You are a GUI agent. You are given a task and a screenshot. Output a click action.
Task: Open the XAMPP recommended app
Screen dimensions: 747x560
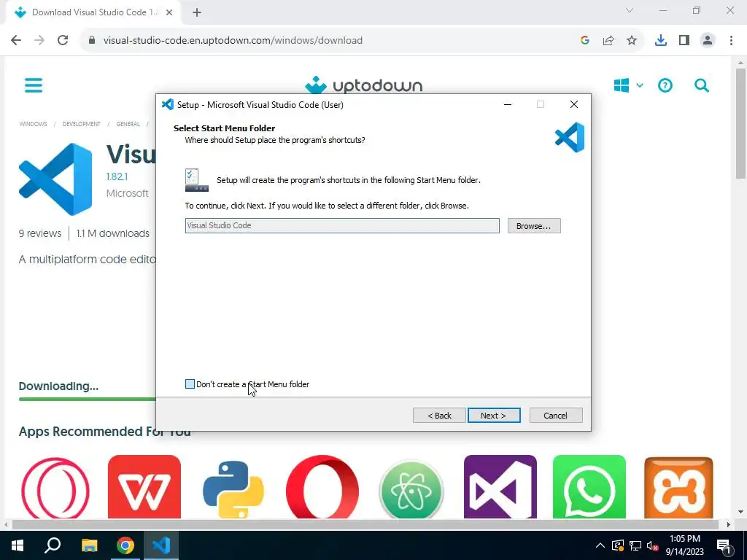(x=678, y=488)
